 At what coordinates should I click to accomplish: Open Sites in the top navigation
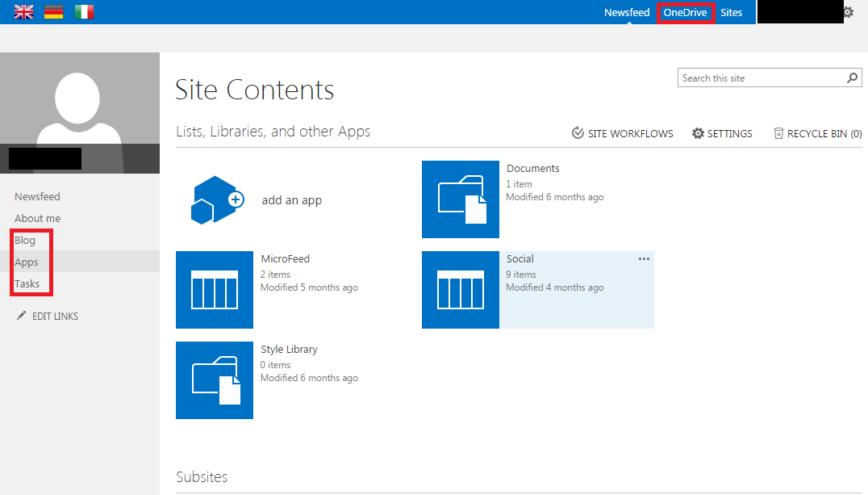pyautogui.click(x=732, y=12)
